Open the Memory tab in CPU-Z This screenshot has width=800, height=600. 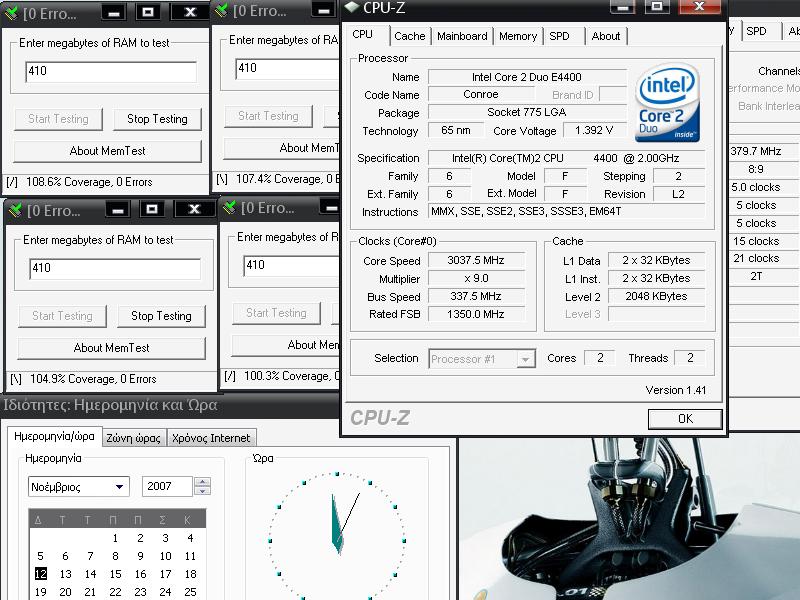pyautogui.click(x=518, y=36)
